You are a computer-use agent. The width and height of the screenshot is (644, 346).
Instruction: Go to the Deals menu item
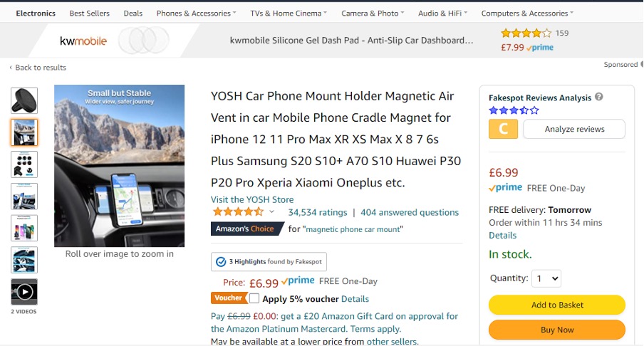tap(133, 14)
